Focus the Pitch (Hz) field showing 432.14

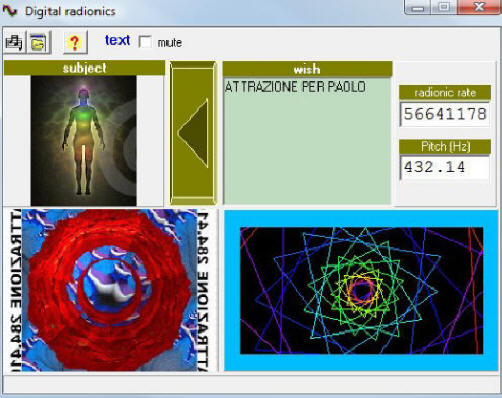pyautogui.click(x=445, y=167)
